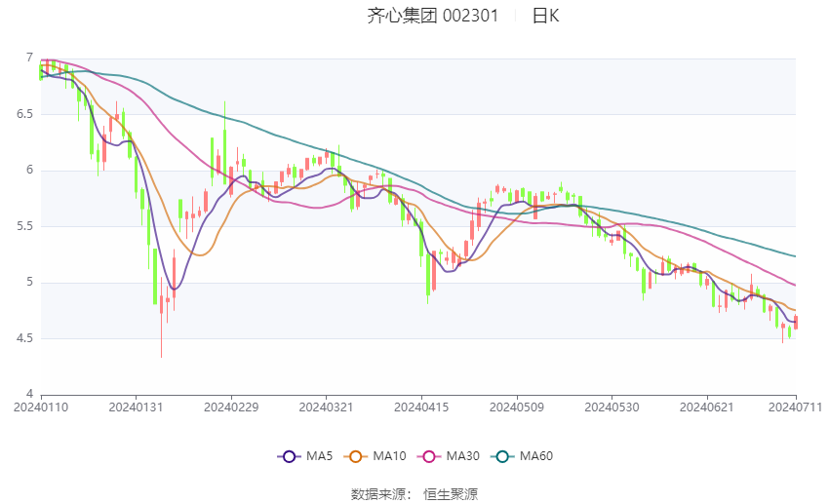Click the 6.5 price label on the y-axis
This screenshot has width=829, height=504.
pos(22,114)
